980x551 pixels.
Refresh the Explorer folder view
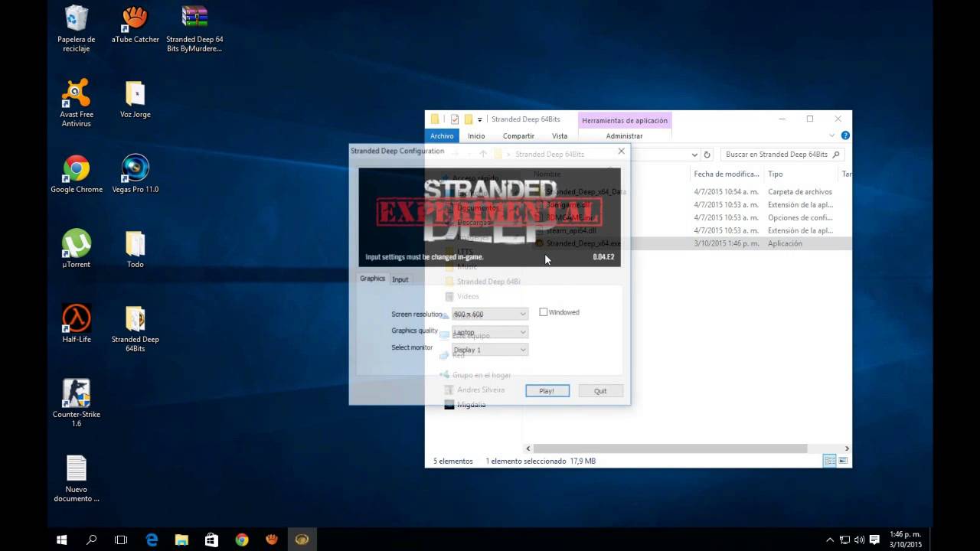[707, 154]
